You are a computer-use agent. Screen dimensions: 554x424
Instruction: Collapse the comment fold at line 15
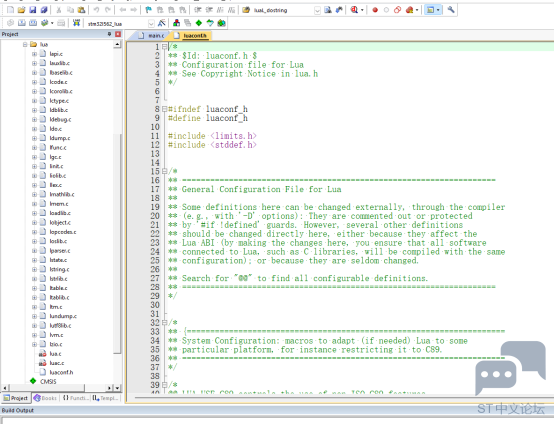(164, 171)
